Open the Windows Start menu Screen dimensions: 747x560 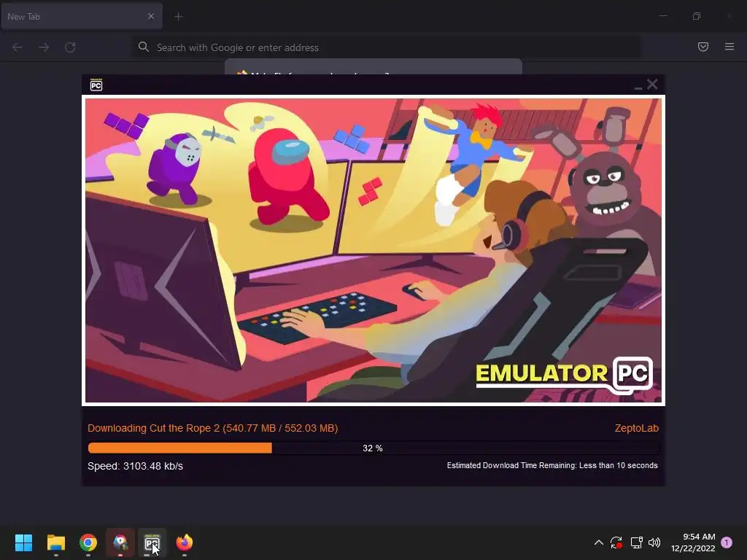coord(23,542)
